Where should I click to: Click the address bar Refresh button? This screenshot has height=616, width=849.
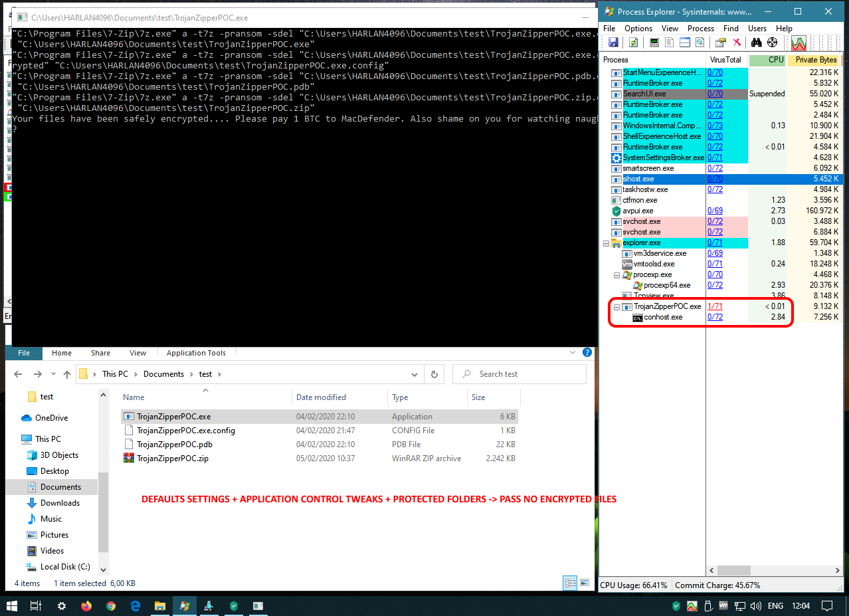pos(434,374)
